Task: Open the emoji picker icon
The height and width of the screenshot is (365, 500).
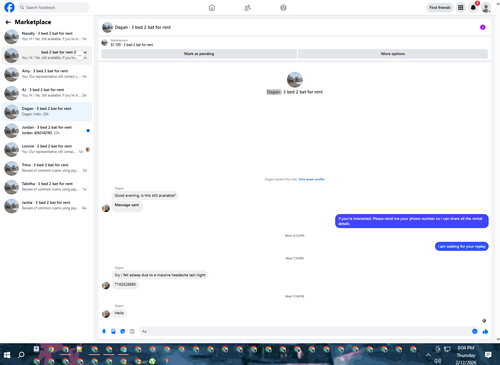Action: (474, 331)
